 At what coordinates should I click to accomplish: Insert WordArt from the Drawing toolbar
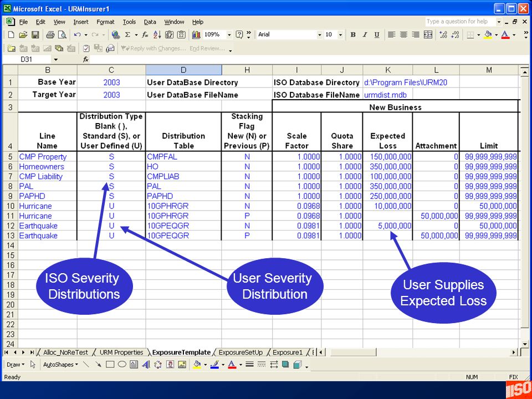[146, 365]
